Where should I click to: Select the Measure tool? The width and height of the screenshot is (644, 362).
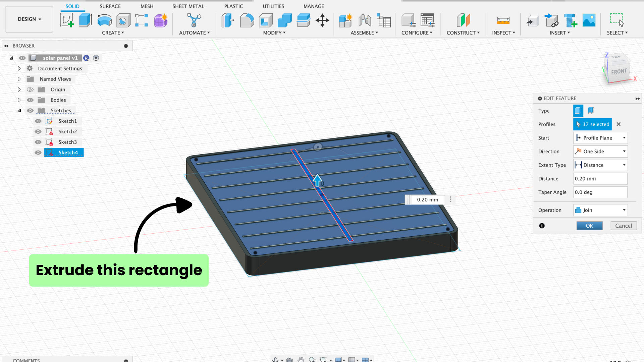pyautogui.click(x=503, y=20)
